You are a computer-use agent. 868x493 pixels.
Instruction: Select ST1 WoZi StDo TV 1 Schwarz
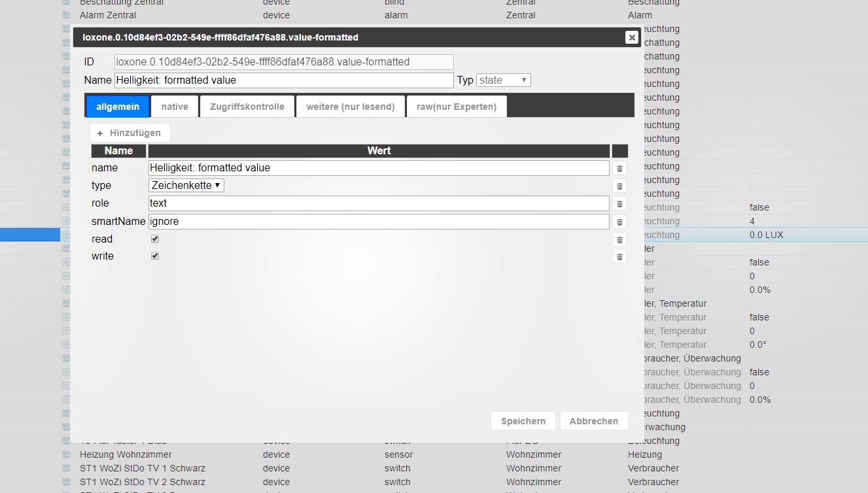(x=143, y=468)
